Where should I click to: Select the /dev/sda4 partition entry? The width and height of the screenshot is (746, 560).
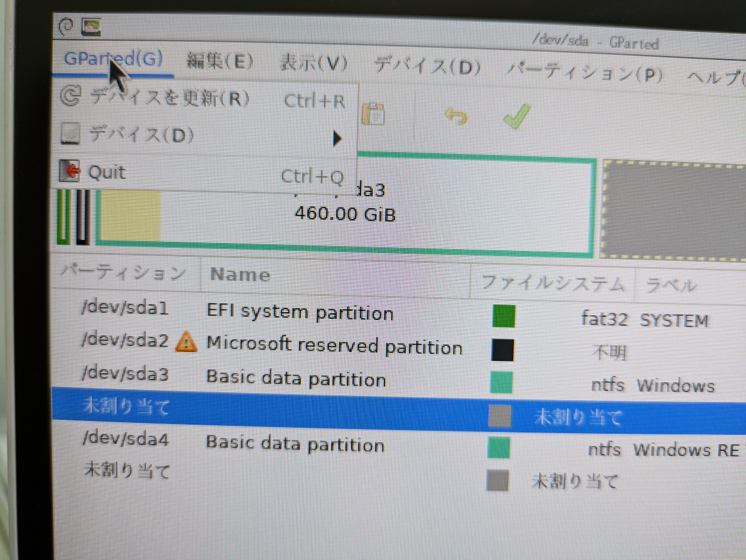125,438
